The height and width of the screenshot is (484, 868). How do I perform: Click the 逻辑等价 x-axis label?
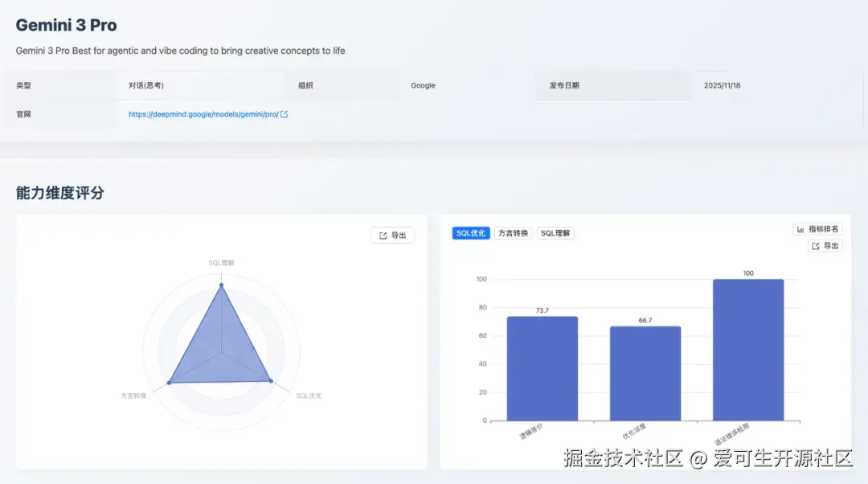[x=531, y=432]
